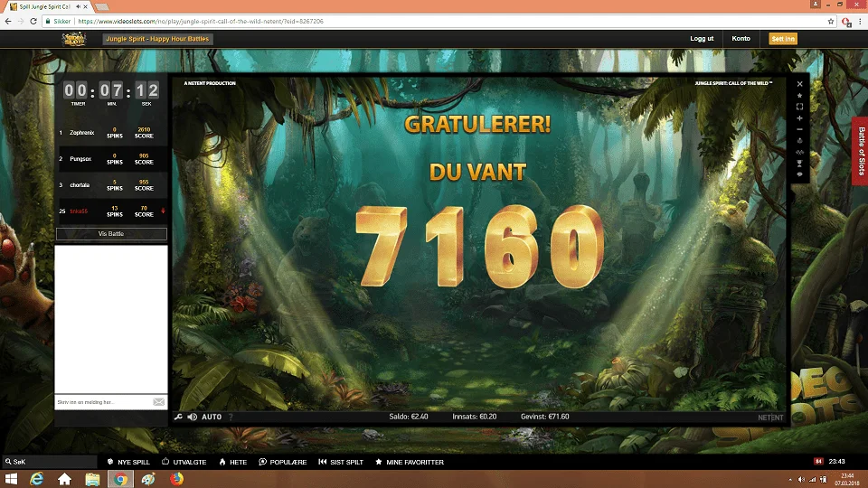Open chat bubble icon in game sidebar
Image resolution: width=868 pixels, height=488 pixels.
(x=799, y=174)
